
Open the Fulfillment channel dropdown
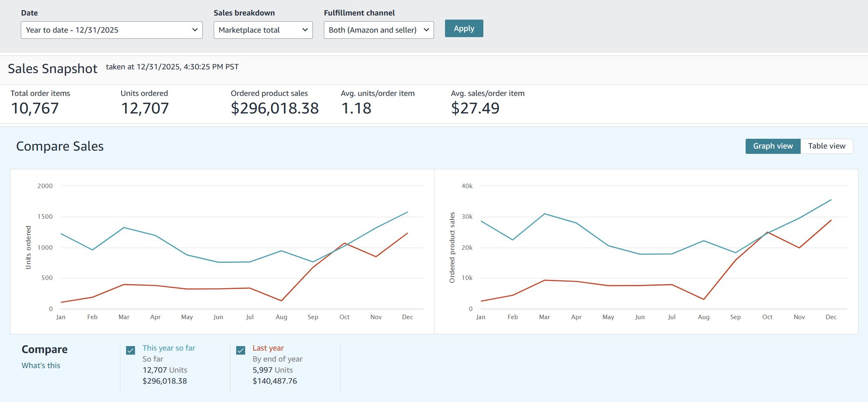click(x=379, y=30)
